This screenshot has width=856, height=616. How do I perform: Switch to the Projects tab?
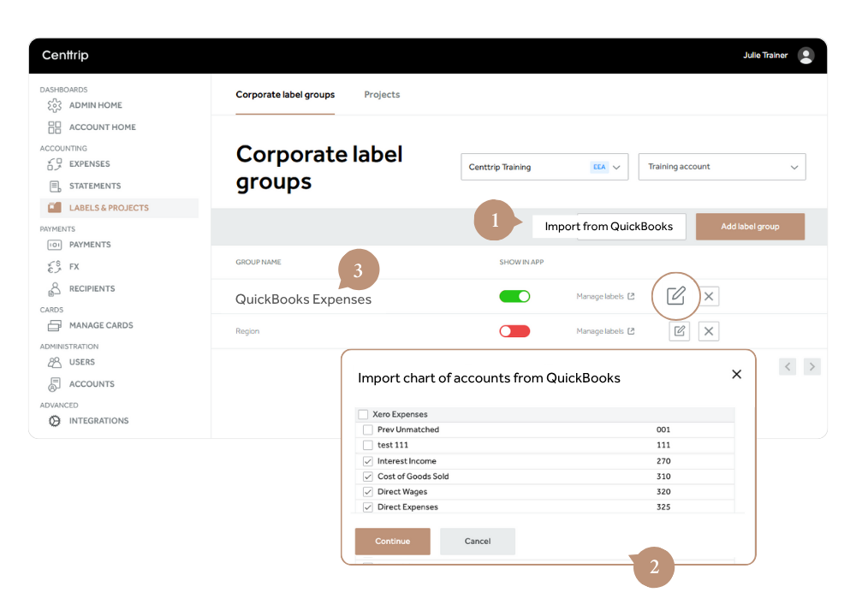tap(382, 95)
